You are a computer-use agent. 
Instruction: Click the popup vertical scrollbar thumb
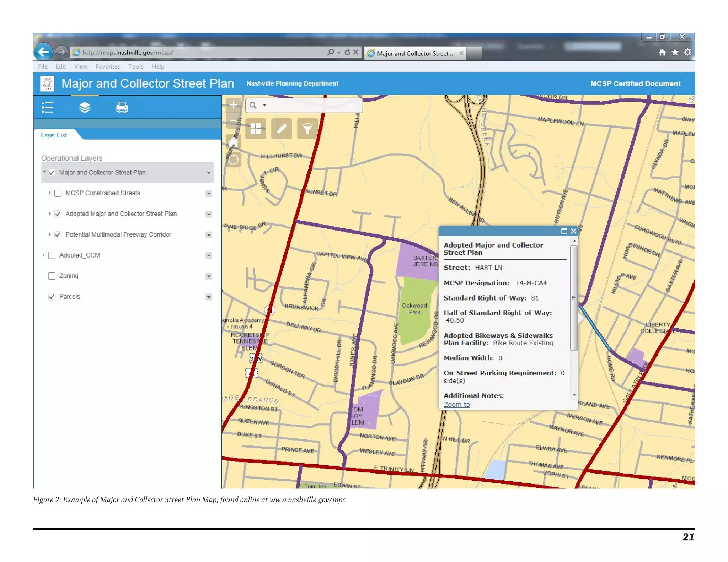tap(574, 298)
